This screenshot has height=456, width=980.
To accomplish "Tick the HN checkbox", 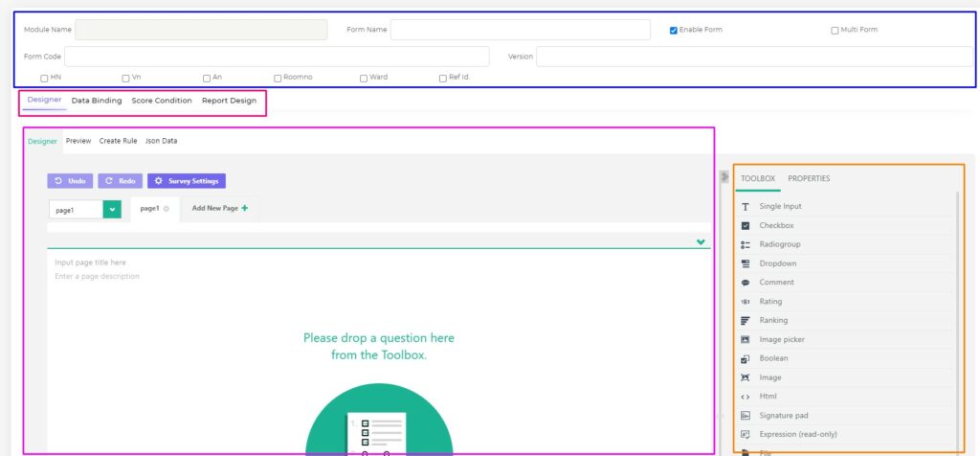I will (44, 78).
